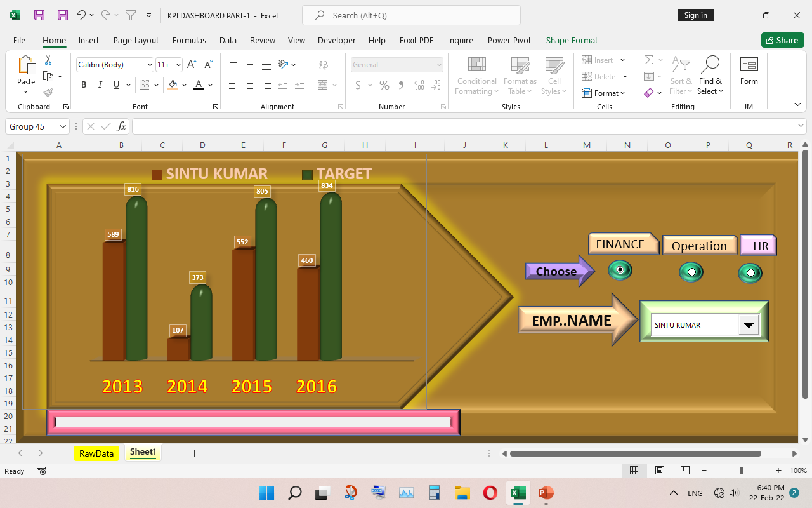The width and height of the screenshot is (812, 508).
Task: Open the employee name combo box
Action: [749, 325]
